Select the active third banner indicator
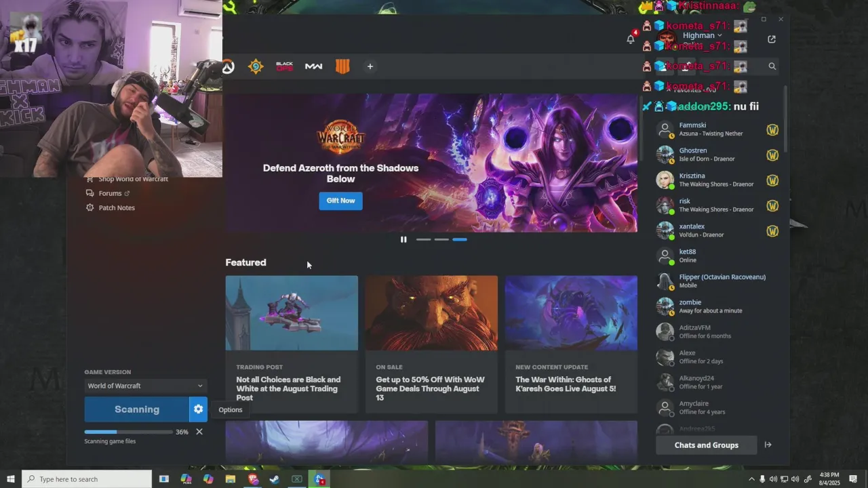 (x=460, y=239)
